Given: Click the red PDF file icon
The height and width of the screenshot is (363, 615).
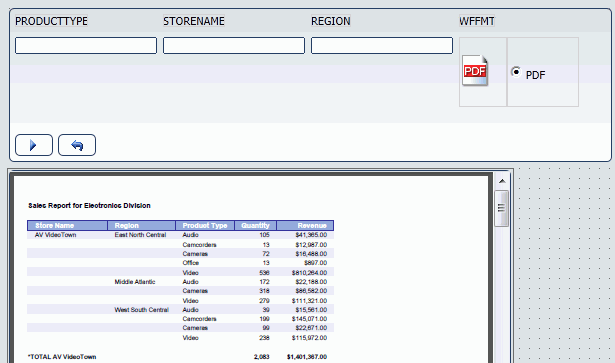Looking at the screenshot, I should tap(475, 71).
